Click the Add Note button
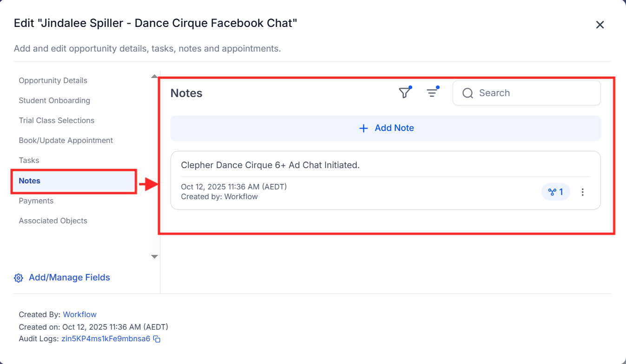The image size is (626, 364). (386, 128)
